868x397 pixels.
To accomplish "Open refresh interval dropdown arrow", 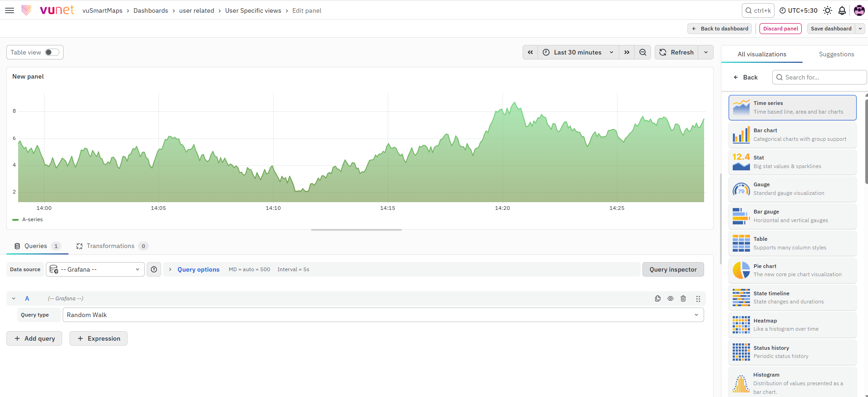I will click(x=706, y=52).
